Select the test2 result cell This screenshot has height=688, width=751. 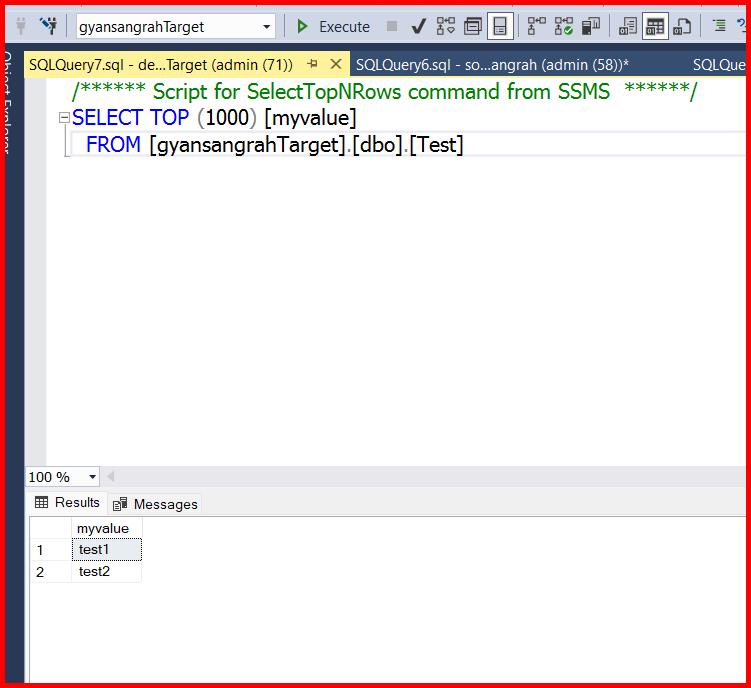[107, 572]
